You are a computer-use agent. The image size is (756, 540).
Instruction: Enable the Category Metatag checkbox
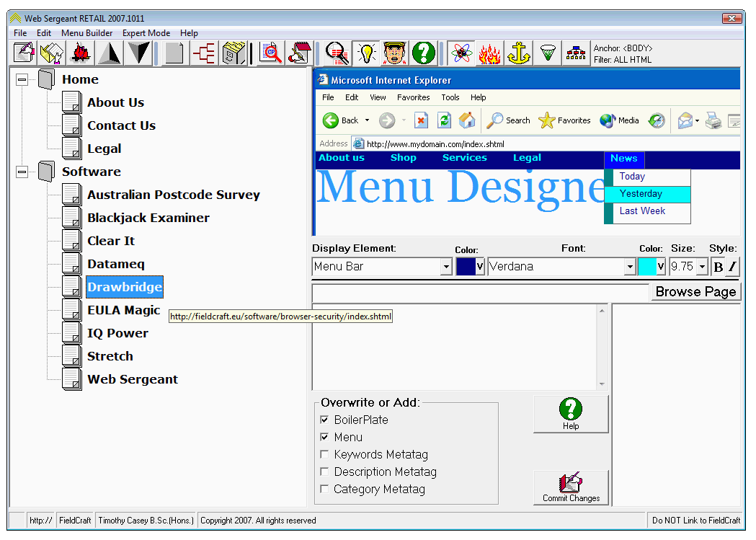(324, 490)
